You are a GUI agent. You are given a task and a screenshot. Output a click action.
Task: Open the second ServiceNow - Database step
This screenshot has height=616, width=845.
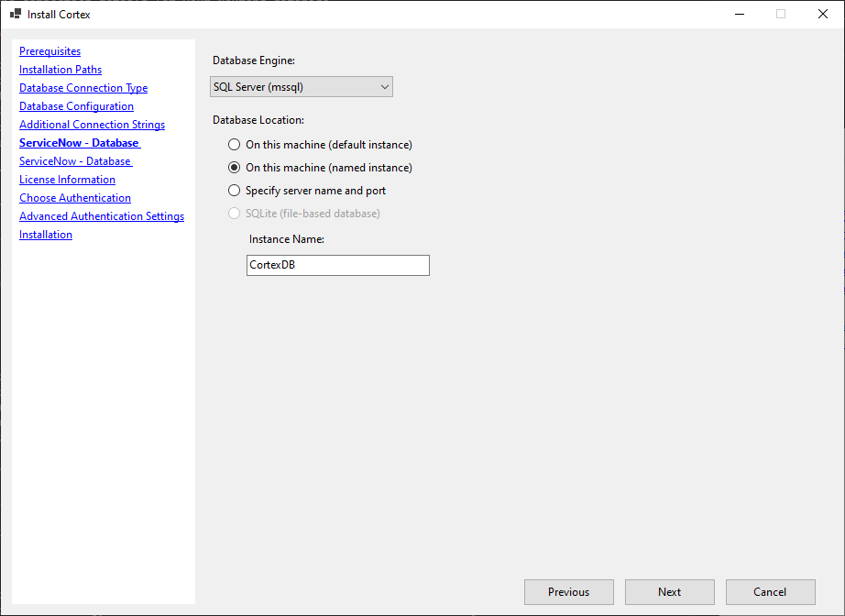pos(75,160)
